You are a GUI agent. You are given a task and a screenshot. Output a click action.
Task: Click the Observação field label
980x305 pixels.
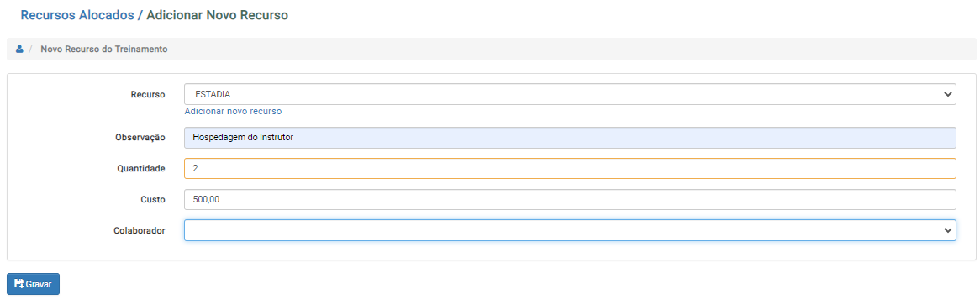point(140,138)
